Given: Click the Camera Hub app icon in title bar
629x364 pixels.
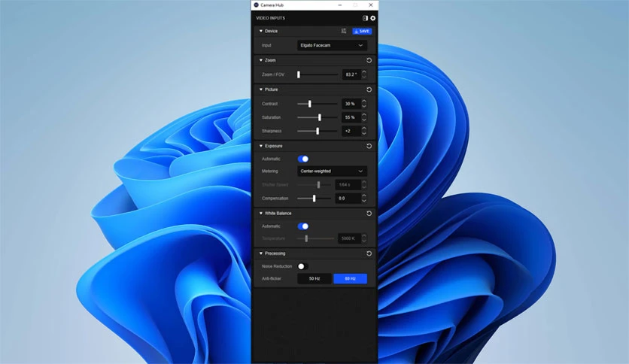Looking at the screenshot, I should point(257,5).
